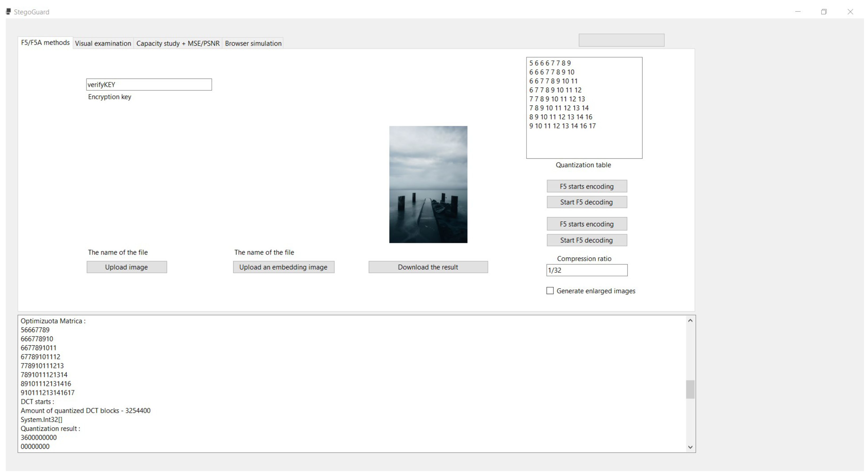Viewport: 868px width, 476px height.
Task: Select the F5/F5A methods tab
Action: click(45, 43)
